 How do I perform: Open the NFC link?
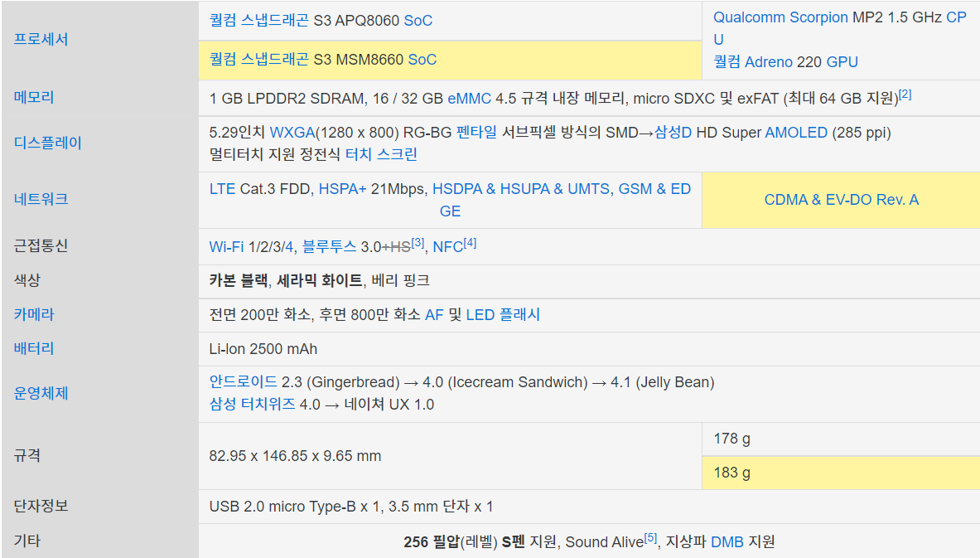coord(448,247)
